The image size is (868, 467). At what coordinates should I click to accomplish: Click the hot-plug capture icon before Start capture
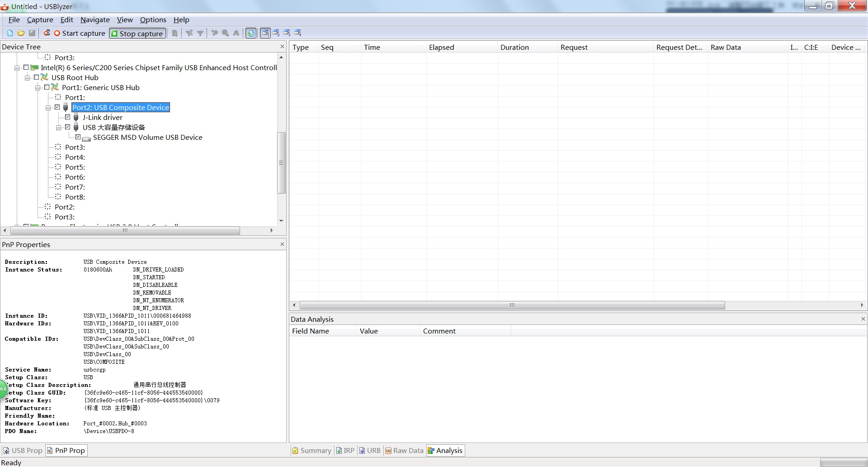pyautogui.click(x=47, y=33)
